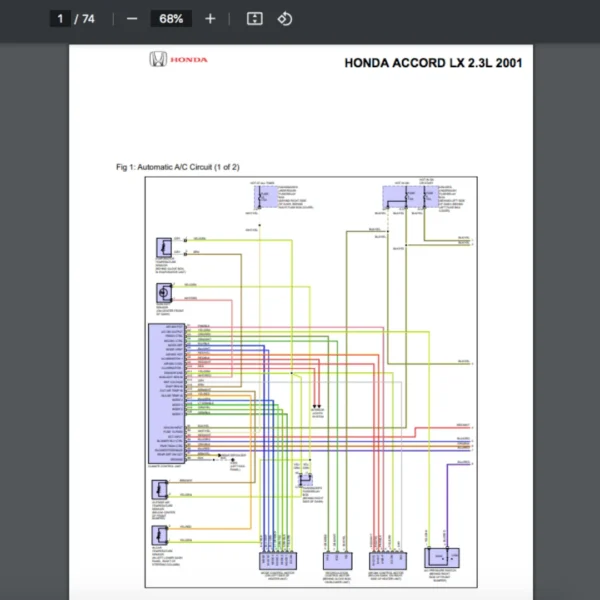
Task: Click the 68% zoom level field
Action: (x=171, y=19)
